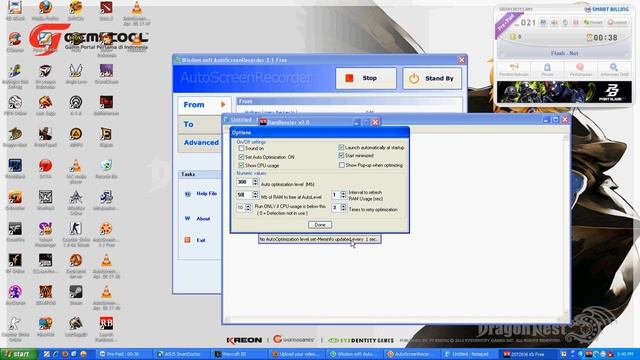Open the Windows Start menu
The image size is (640, 360).
(18, 354)
